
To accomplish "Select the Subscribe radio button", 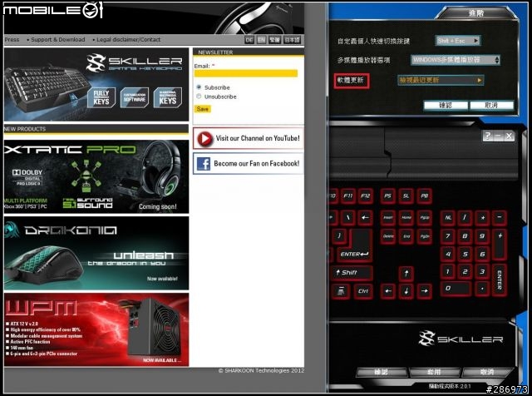I will coord(199,87).
